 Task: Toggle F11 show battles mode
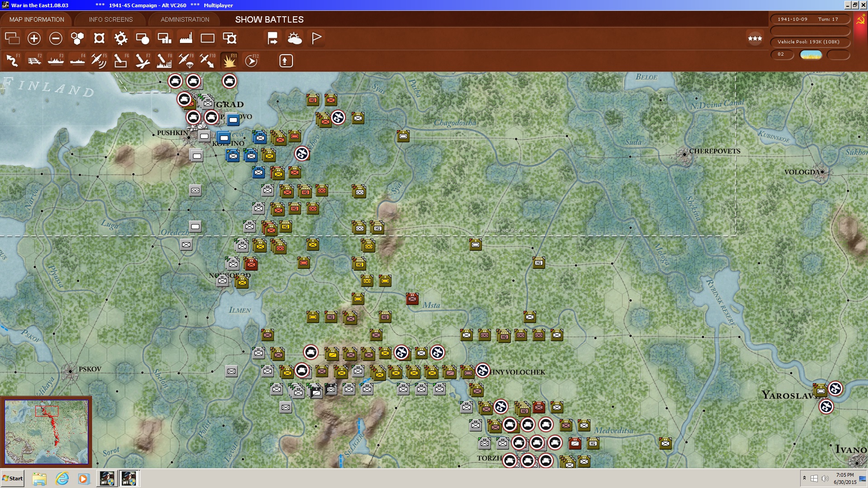[x=229, y=61]
